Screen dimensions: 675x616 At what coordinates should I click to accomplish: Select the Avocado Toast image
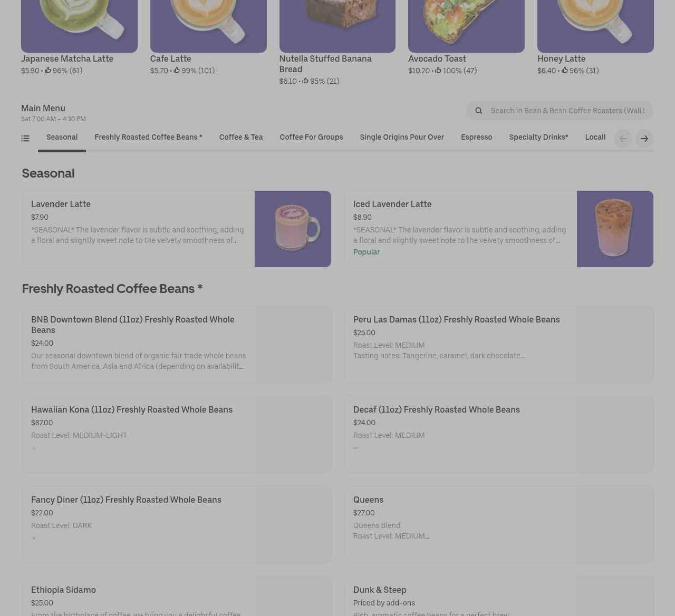tap(466, 26)
